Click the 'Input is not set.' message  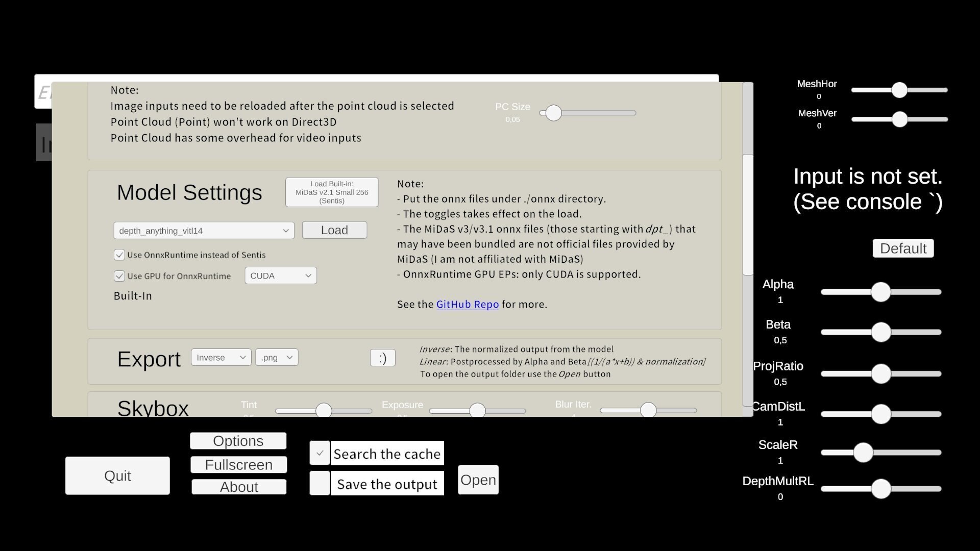[x=868, y=177]
